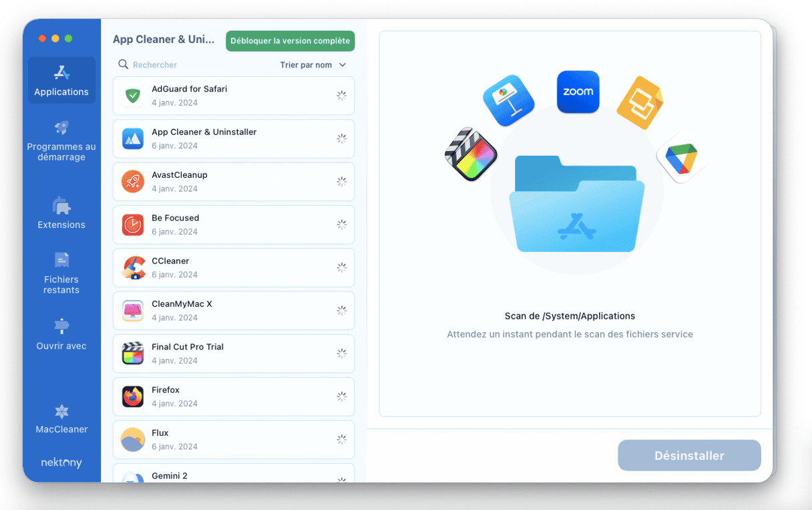
Task: Click the 4 janv. 2024 date under AdGuard for Safari
Action: (174, 103)
